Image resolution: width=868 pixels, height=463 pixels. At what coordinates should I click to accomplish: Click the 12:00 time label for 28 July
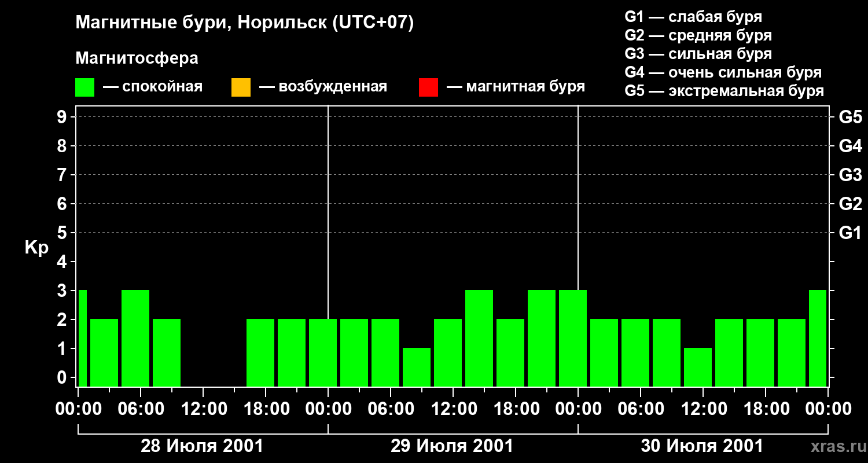pyautogui.click(x=203, y=409)
